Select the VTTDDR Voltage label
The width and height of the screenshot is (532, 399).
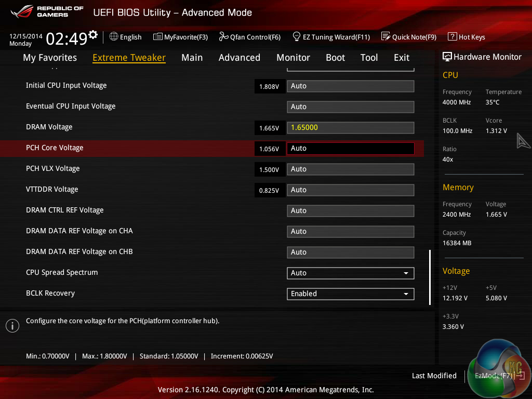coord(52,189)
